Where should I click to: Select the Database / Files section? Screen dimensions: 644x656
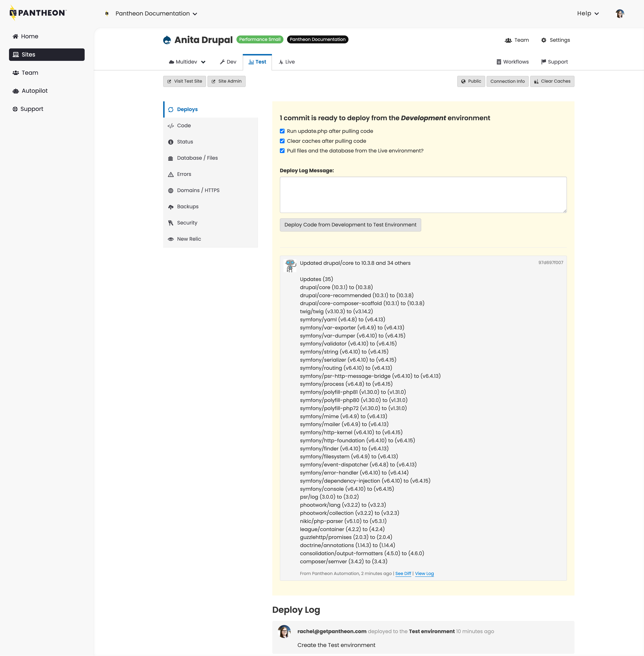(197, 158)
